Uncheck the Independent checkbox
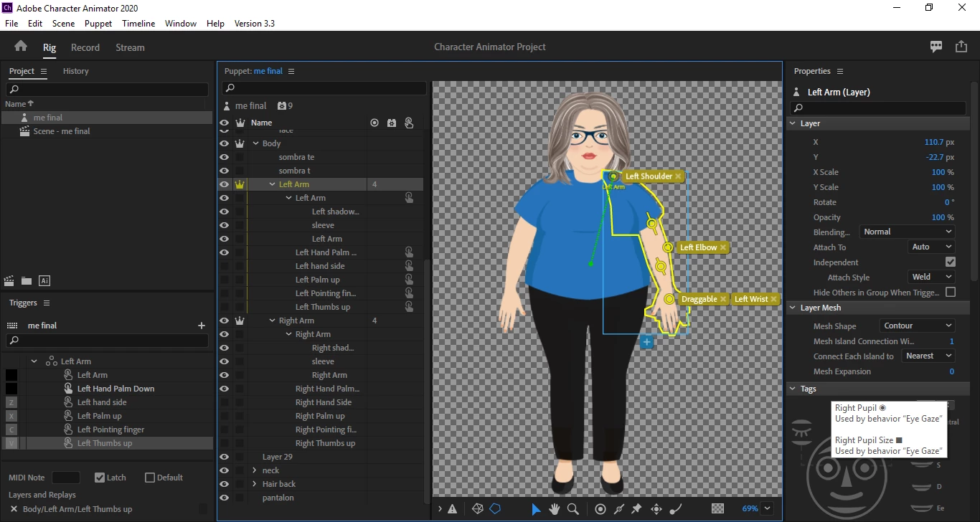This screenshot has width=980, height=522. coord(951,262)
